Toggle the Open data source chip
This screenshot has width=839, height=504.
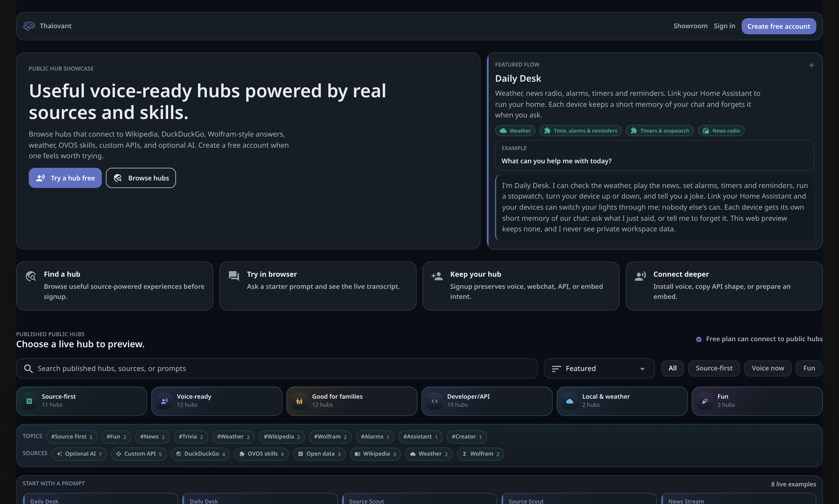pos(319,454)
